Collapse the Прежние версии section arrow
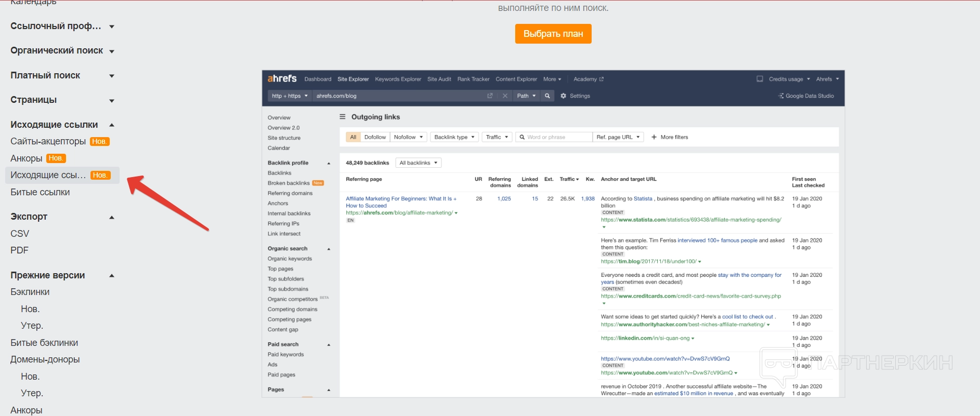The width and height of the screenshot is (980, 416). 111,275
